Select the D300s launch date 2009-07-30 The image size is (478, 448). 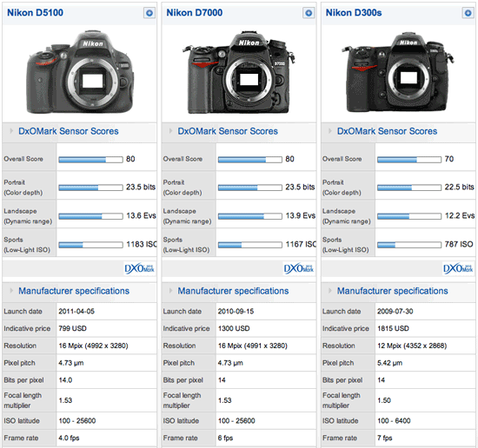point(395,311)
